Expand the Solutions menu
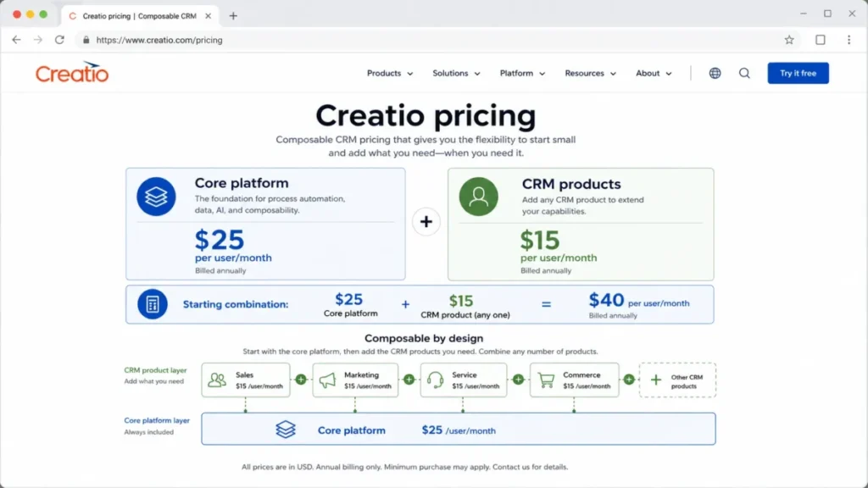 tap(456, 73)
